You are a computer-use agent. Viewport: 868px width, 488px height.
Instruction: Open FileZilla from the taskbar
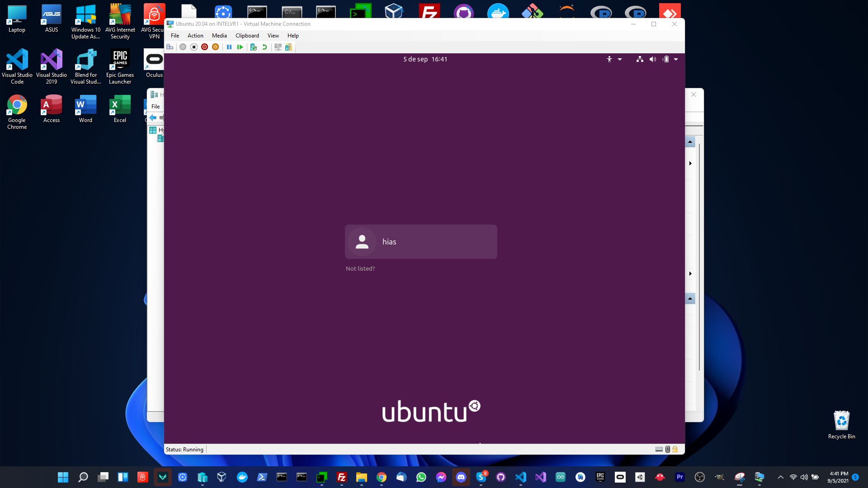coord(342,477)
